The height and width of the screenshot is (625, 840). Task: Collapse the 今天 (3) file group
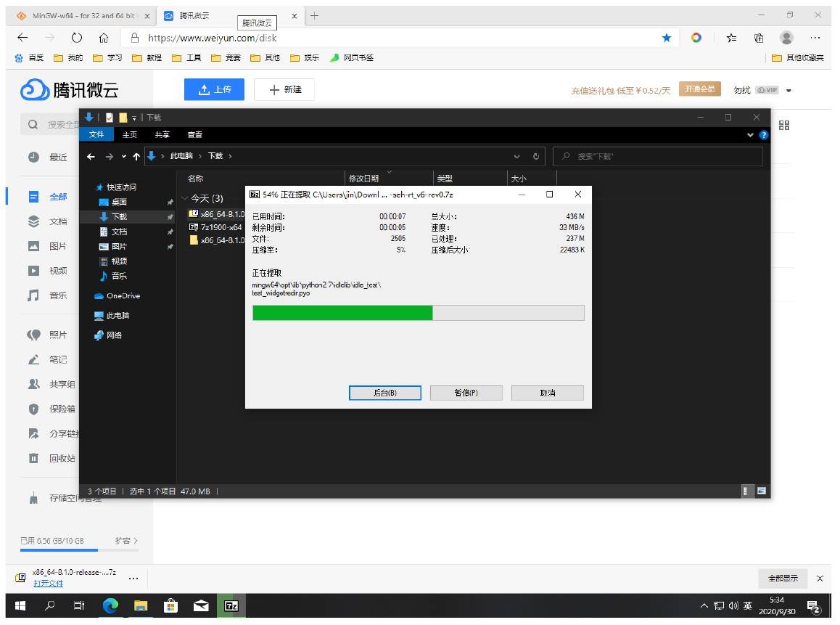[x=184, y=198]
